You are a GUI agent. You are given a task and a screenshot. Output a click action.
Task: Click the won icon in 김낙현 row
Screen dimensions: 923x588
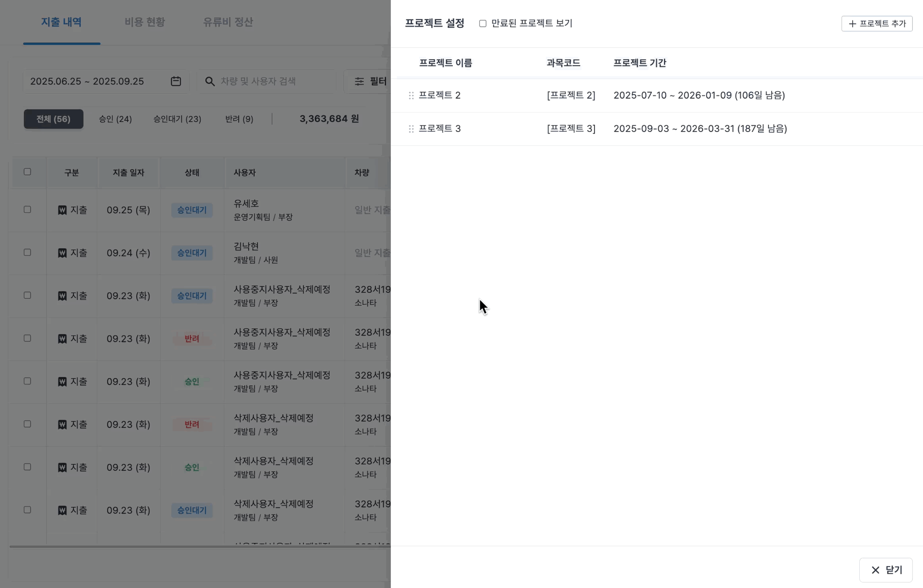(x=62, y=253)
